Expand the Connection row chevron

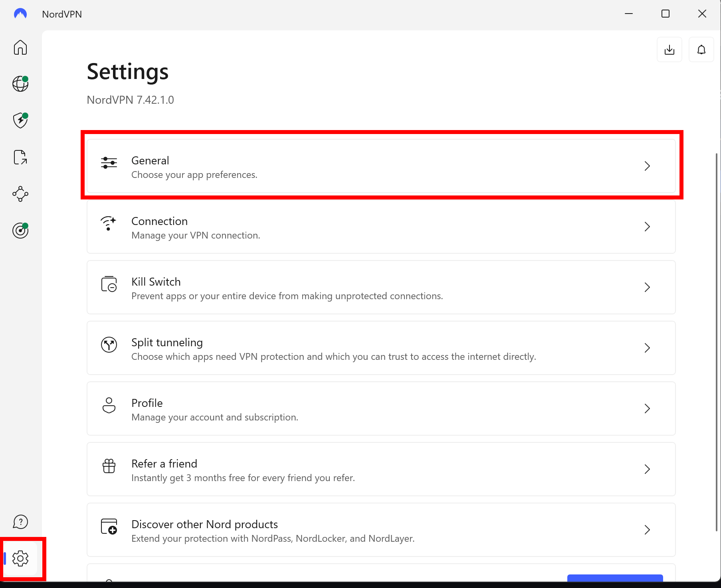coord(647,227)
